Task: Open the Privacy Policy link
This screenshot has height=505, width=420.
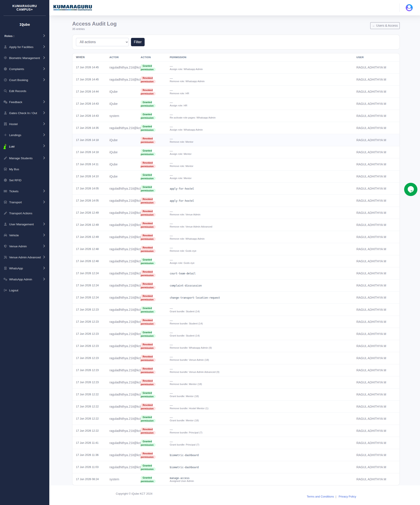Action: (x=347, y=497)
